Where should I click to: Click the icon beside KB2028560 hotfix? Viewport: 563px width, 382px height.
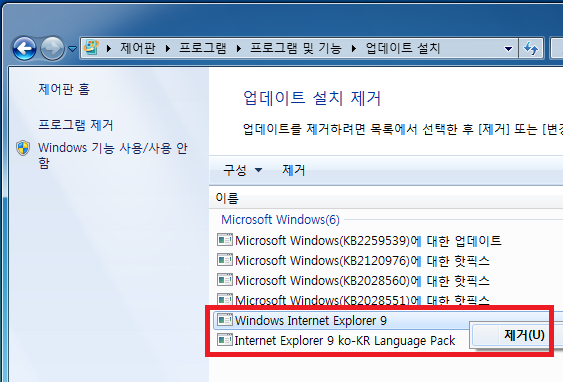pos(225,280)
